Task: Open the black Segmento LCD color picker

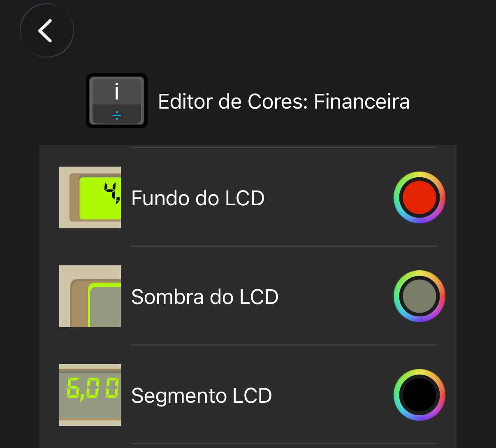Action: (419, 395)
